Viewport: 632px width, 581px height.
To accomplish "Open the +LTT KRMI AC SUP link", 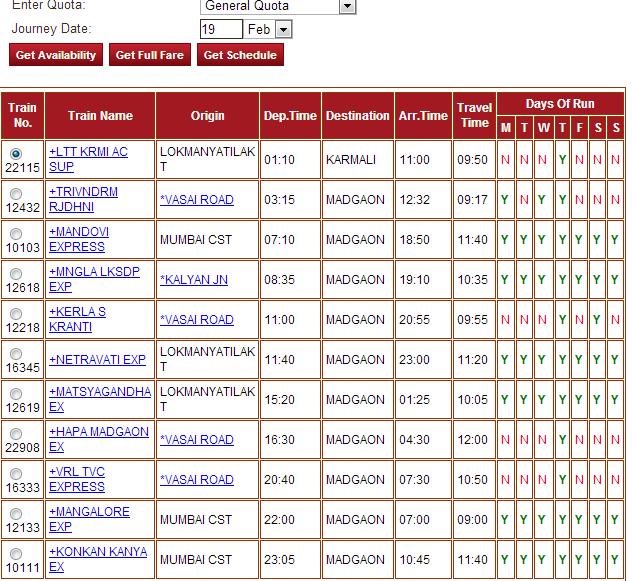I will coord(88,159).
